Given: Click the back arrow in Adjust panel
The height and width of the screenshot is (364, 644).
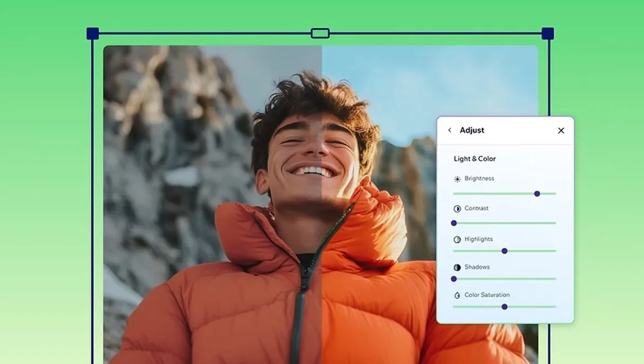Looking at the screenshot, I should click(x=450, y=131).
